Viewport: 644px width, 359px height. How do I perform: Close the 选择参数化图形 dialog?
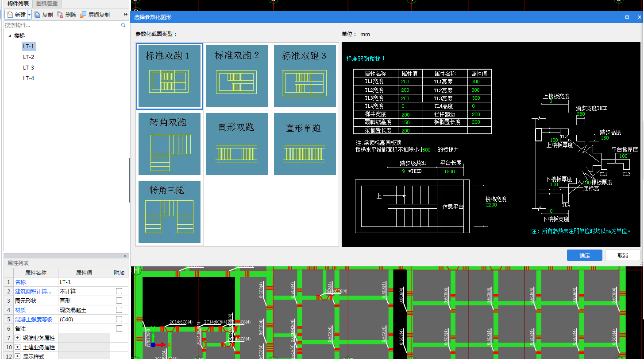[x=640, y=17]
